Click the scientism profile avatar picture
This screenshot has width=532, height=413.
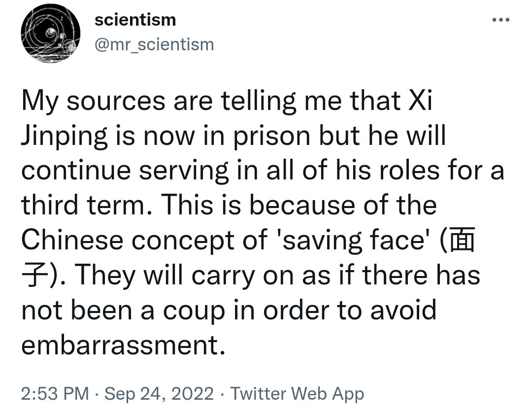(x=50, y=34)
